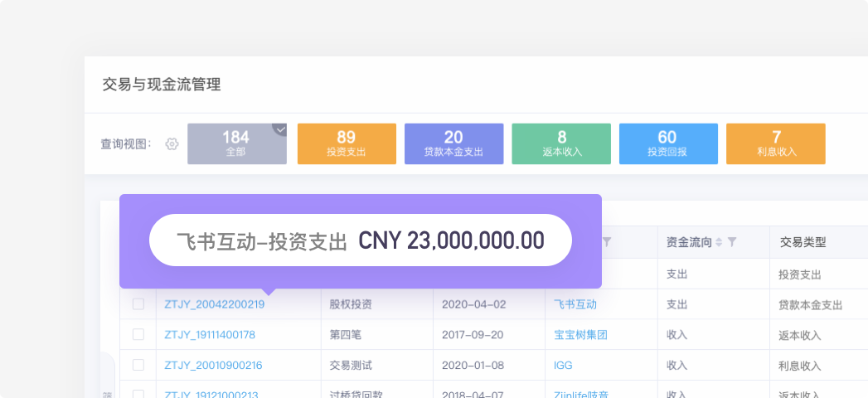Image resolution: width=868 pixels, height=398 pixels.
Task: Open the 宝宝树集团 company link
Action: tap(580, 335)
